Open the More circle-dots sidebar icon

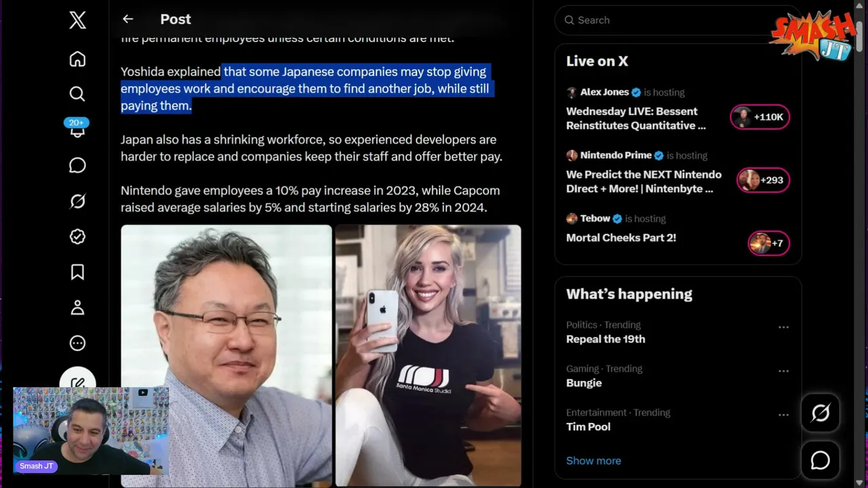point(77,343)
